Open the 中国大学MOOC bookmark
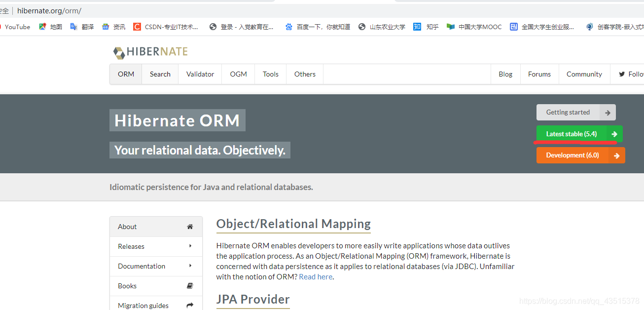The height and width of the screenshot is (310, 644). pyautogui.click(x=474, y=27)
